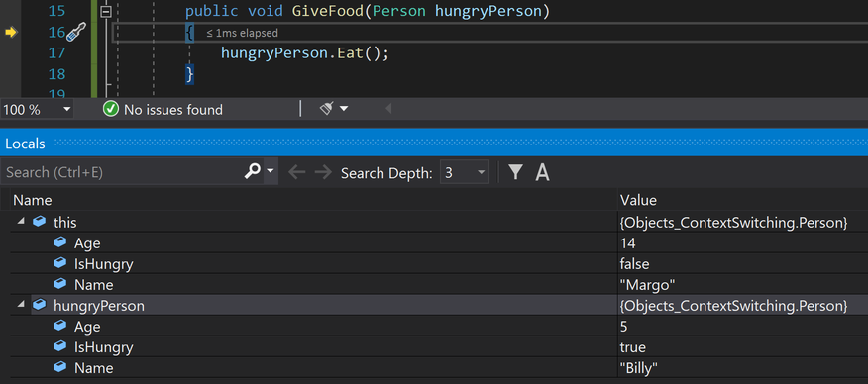
Task: Click the green No issues found checkmark
Action: pos(111,110)
